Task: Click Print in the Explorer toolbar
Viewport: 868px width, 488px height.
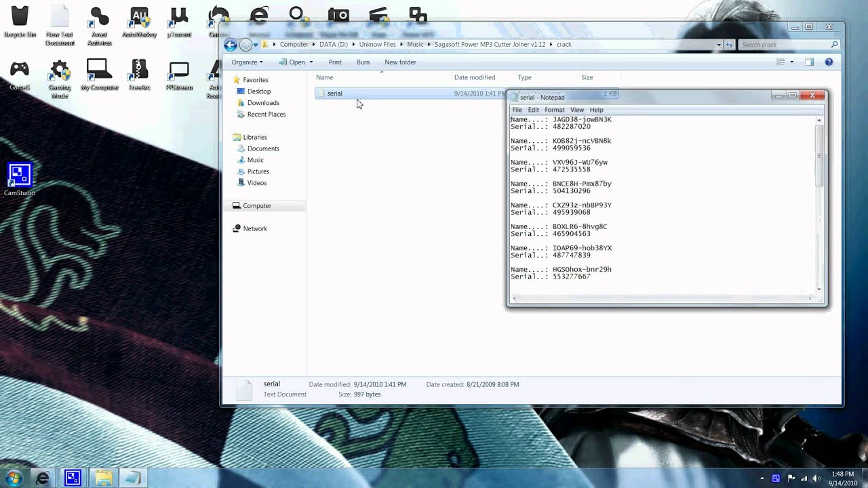Action: pyautogui.click(x=335, y=62)
